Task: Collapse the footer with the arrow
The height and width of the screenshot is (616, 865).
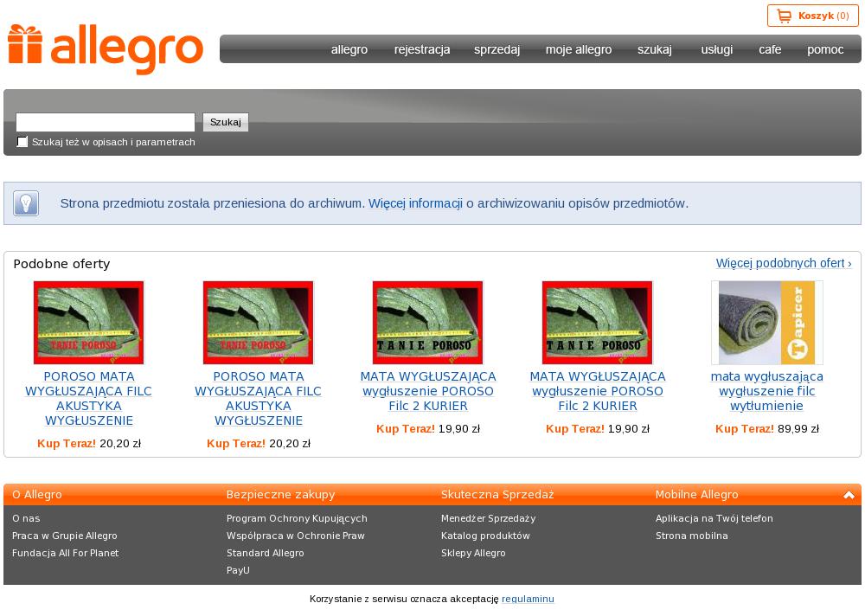Action: point(849,495)
